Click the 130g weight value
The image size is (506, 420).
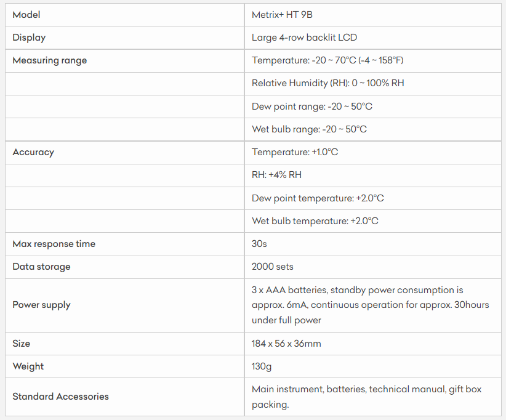[x=262, y=366]
